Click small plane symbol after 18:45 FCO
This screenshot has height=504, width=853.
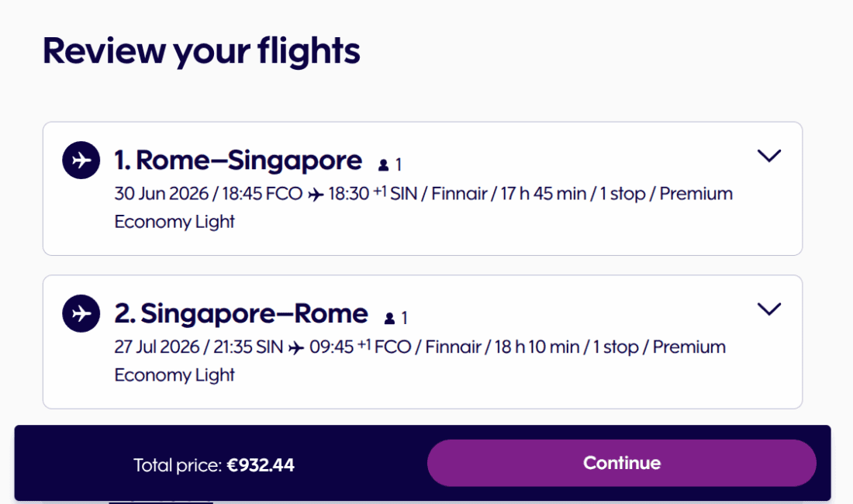tap(316, 195)
